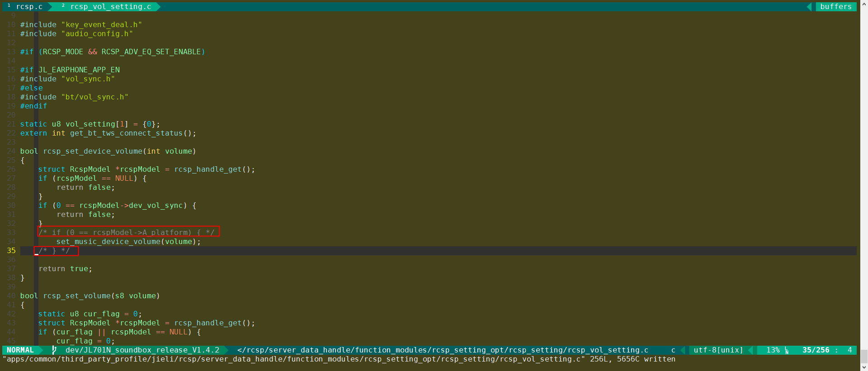The width and height of the screenshot is (868, 371).
Task: Click the scrollbar up arrow at the top right
Action: click(x=864, y=4)
